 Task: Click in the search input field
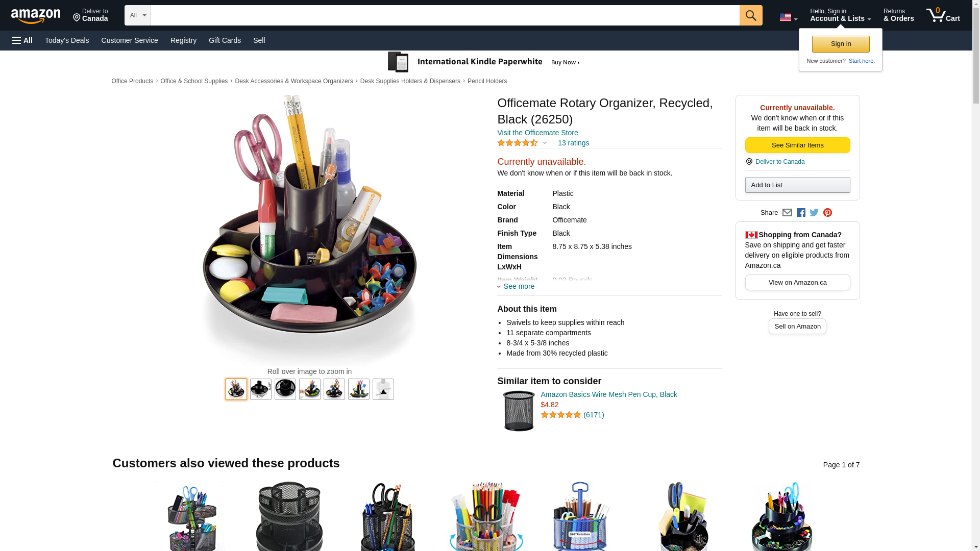pyautogui.click(x=445, y=15)
